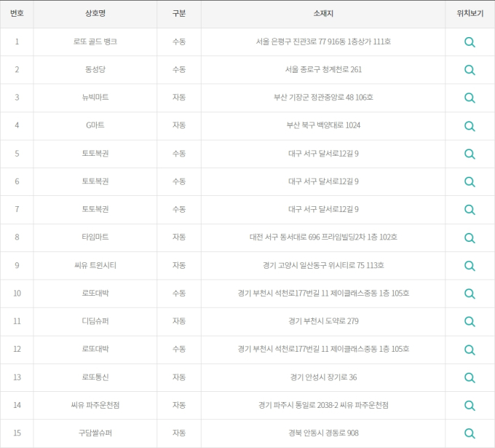Select 토토복권 in row number 5

(95, 153)
